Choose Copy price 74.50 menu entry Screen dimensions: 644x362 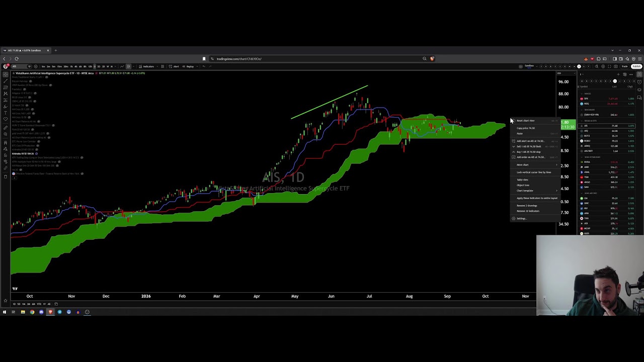click(x=535, y=128)
